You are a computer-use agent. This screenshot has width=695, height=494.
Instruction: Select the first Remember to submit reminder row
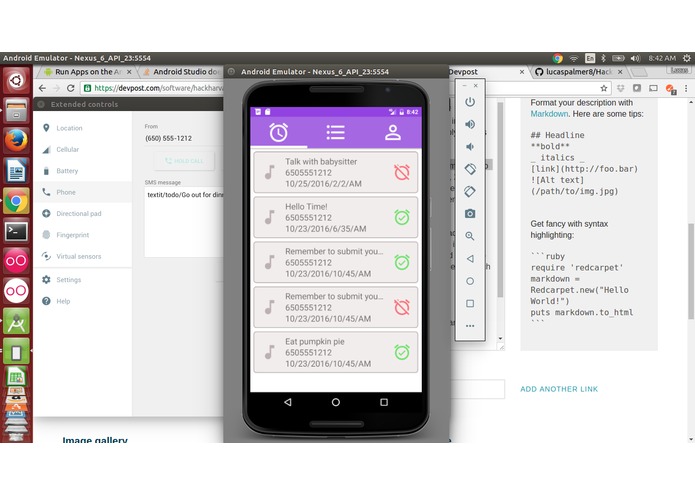click(336, 262)
